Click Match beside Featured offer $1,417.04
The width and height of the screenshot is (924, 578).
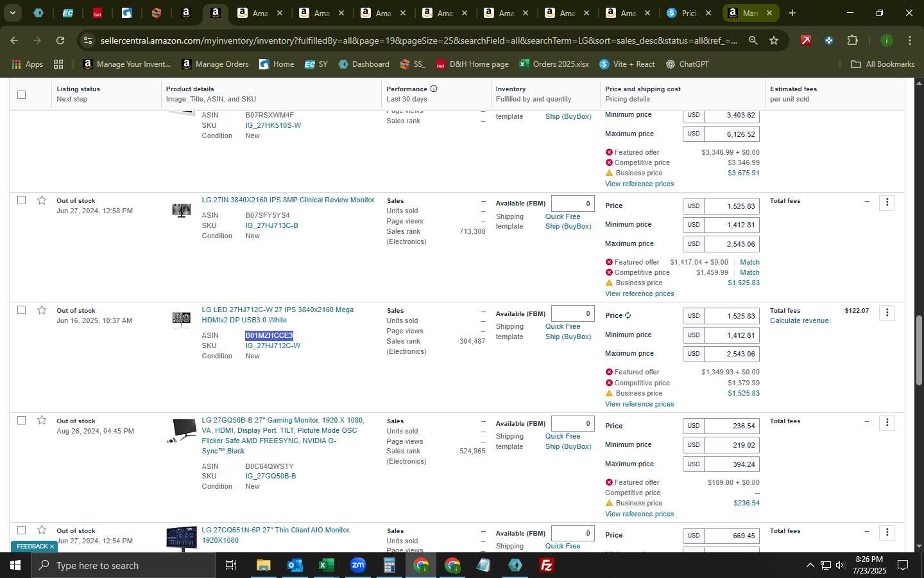749,262
